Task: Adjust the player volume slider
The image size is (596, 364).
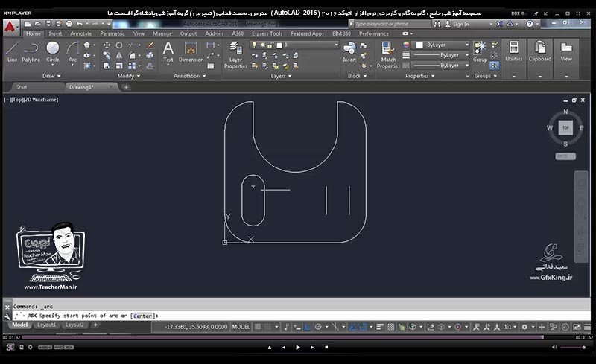Action: click(572, 348)
